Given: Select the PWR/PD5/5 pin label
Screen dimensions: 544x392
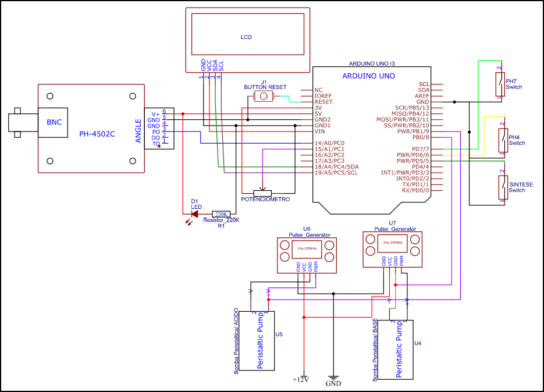Looking at the screenshot, I should [x=413, y=161].
